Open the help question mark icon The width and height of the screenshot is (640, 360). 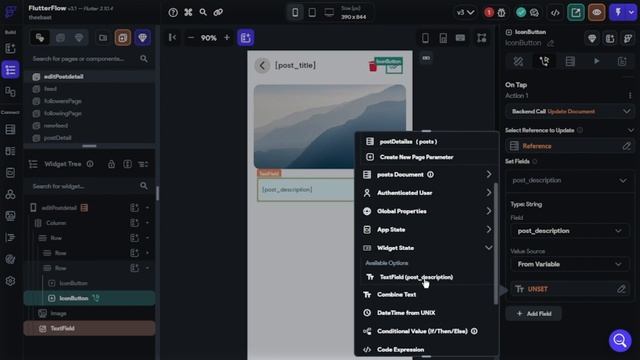(x=173, y=13)
